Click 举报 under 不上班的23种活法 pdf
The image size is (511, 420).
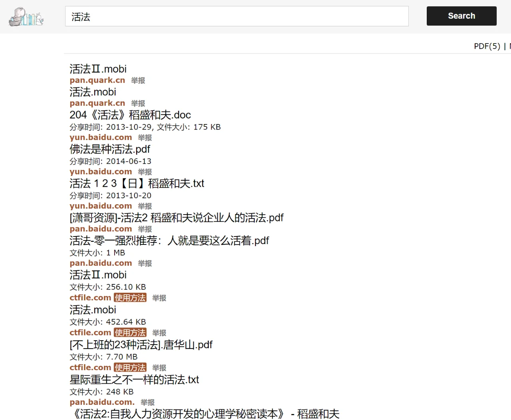coord(159,368)
